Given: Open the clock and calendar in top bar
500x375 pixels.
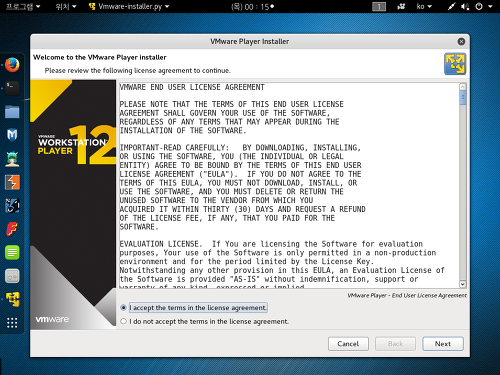Looking at the screenshot, I should pos(252,6).
